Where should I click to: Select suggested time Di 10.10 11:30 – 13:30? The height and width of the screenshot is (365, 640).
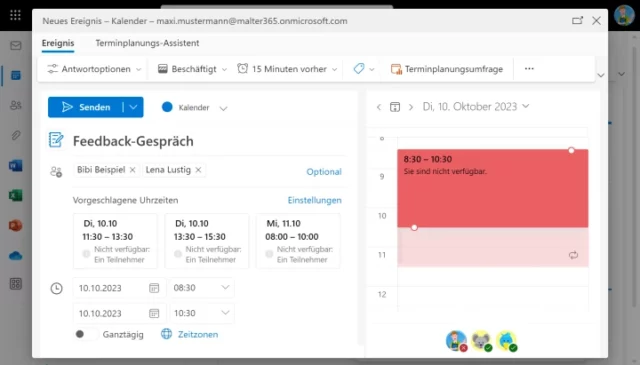(x=115, y=241)
